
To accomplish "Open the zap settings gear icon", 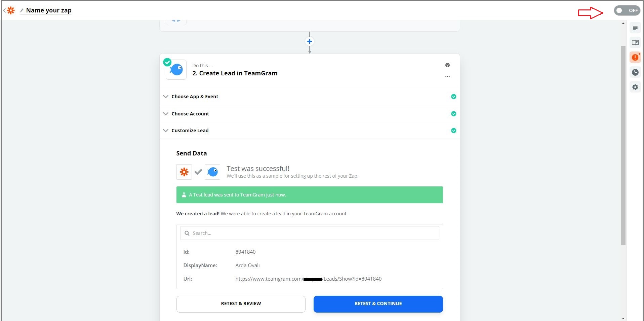I will coord(635,87).
